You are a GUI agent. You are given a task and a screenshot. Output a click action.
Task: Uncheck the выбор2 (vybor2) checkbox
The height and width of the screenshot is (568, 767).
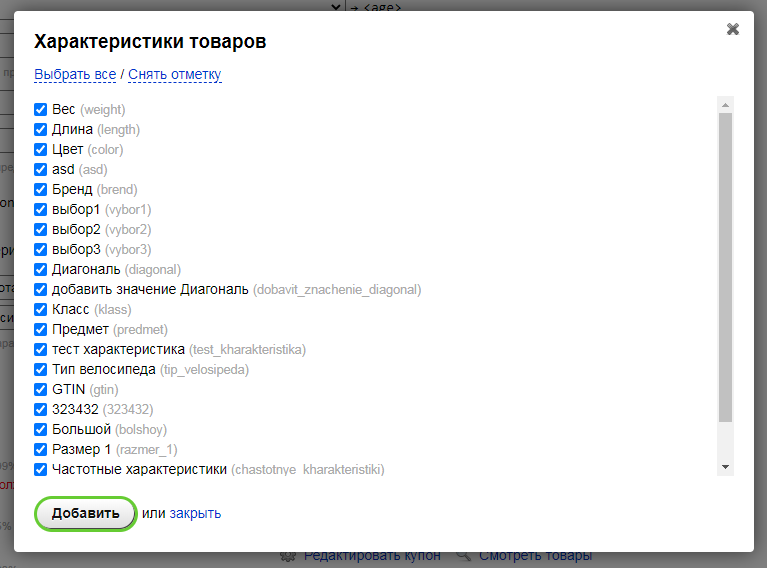point(41,229)
